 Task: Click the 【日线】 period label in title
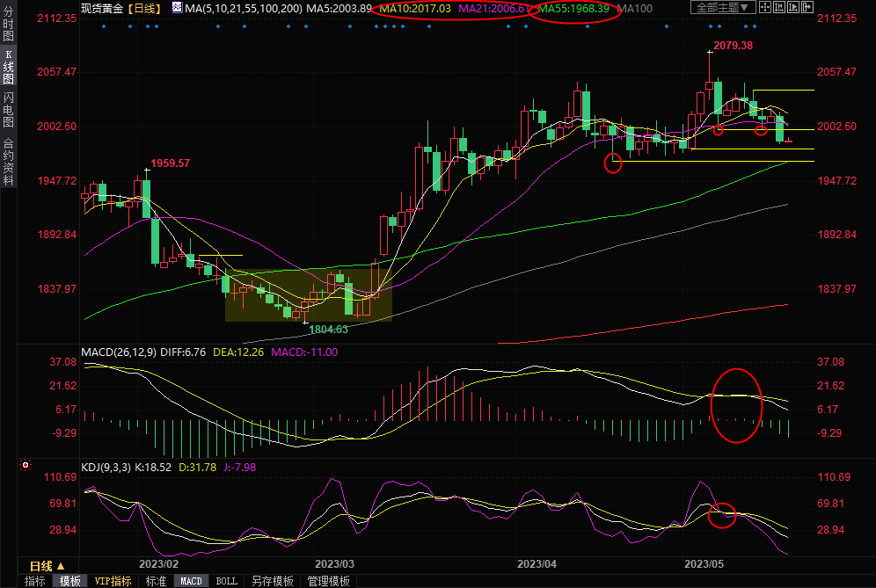tap(144, 8)
